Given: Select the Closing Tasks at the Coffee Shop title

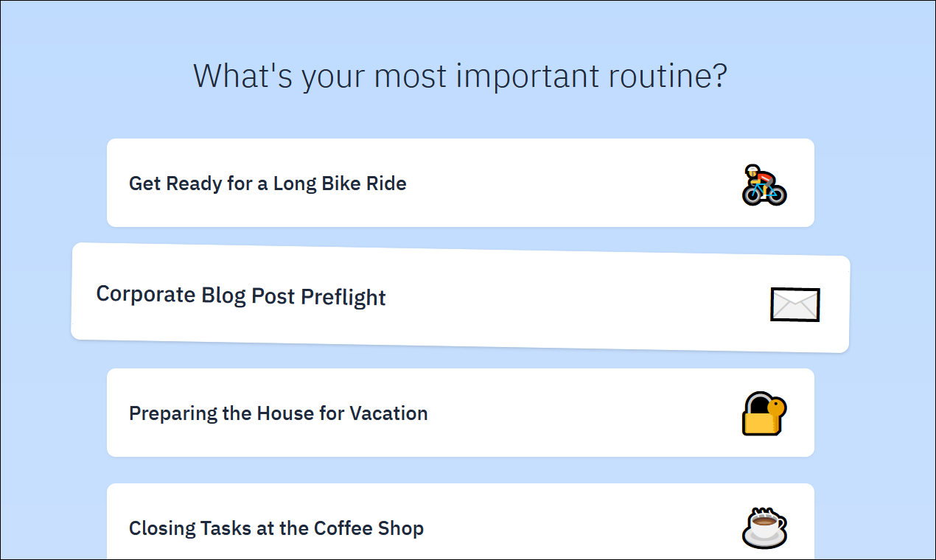Looking at the screenshot, I should [x=276, y=528].
